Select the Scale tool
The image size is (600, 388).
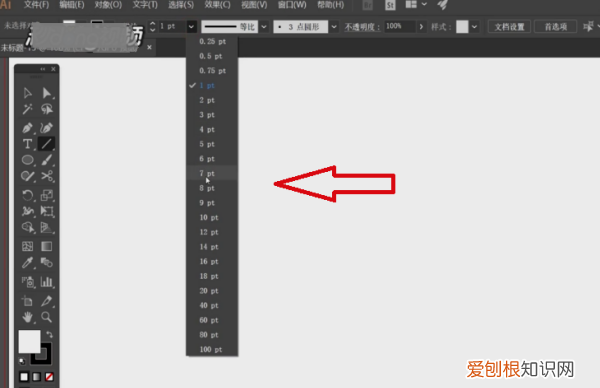[47, 195]
